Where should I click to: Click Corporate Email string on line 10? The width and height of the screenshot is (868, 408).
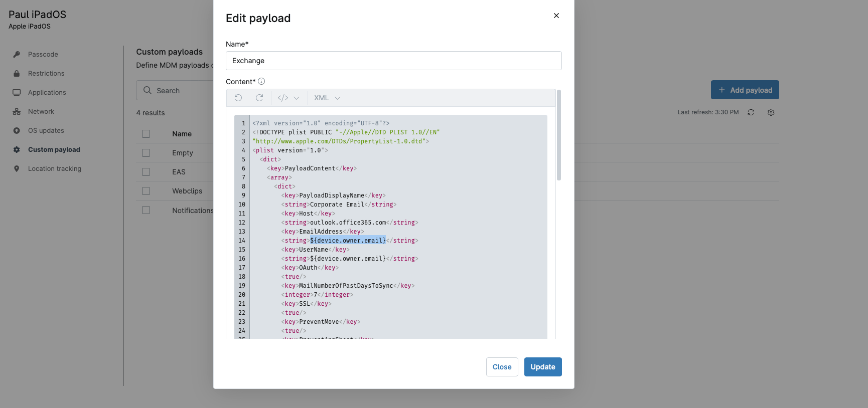point(337,205)
